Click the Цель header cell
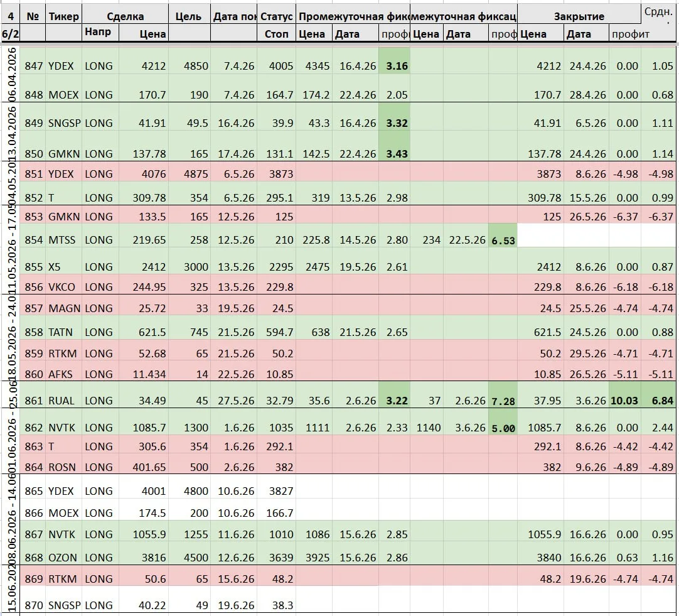The height and width of the screenshot is (616, 679). (189, 16)
